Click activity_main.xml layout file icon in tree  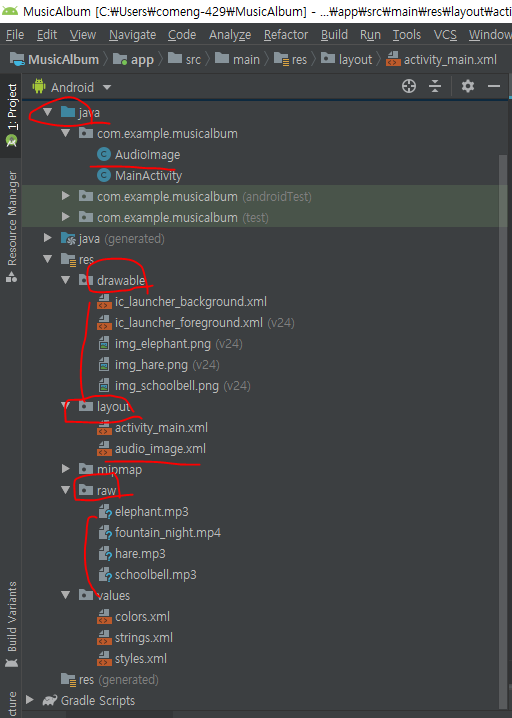pyautogui.click(x=104, y=427)
